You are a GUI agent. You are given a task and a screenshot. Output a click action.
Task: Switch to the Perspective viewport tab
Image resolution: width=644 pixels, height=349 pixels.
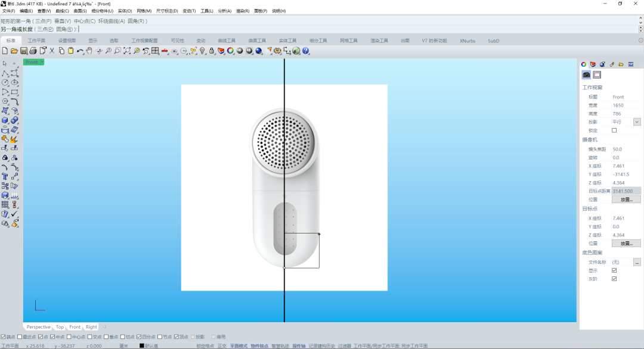point(38,327)
